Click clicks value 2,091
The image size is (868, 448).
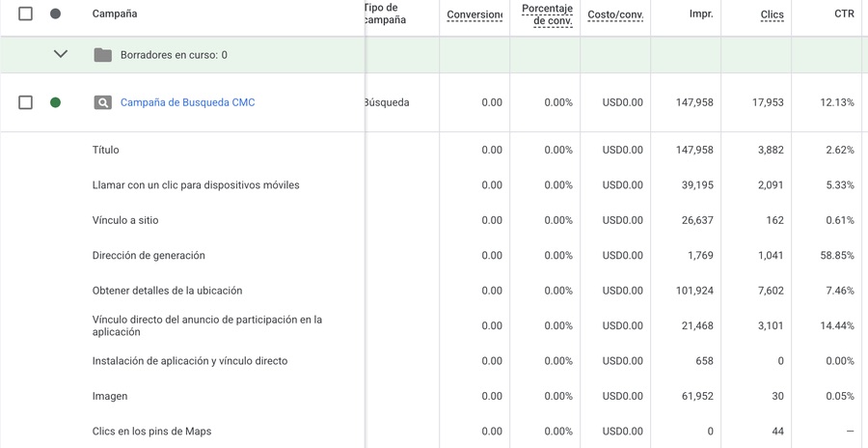(x=771, y=185)
